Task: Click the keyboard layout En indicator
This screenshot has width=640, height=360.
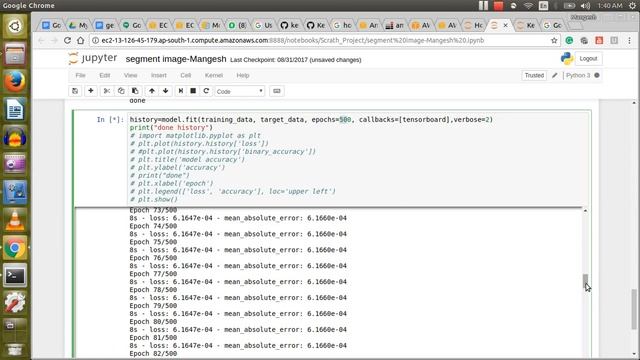Action: (x=543, y=6)
